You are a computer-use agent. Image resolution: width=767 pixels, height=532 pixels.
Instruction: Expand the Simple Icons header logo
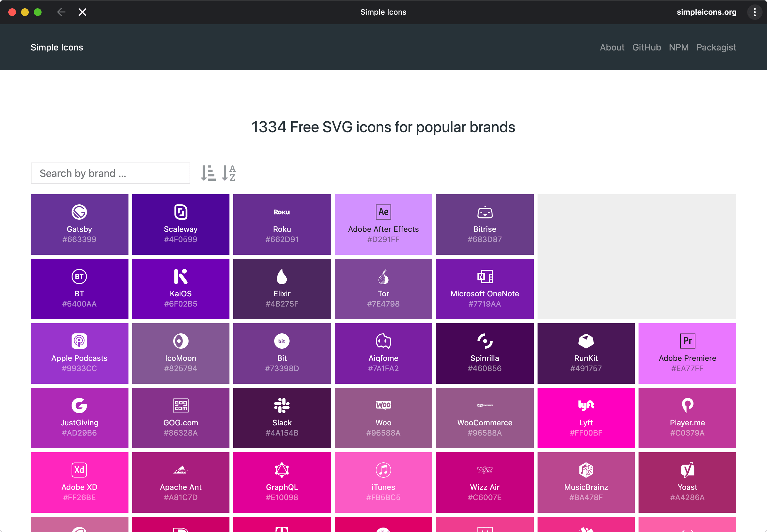57,47
